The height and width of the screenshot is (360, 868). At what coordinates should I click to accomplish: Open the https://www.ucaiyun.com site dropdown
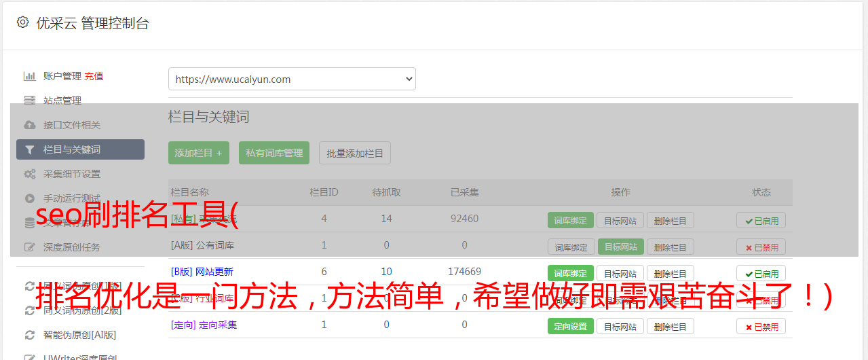coord(292,79)
